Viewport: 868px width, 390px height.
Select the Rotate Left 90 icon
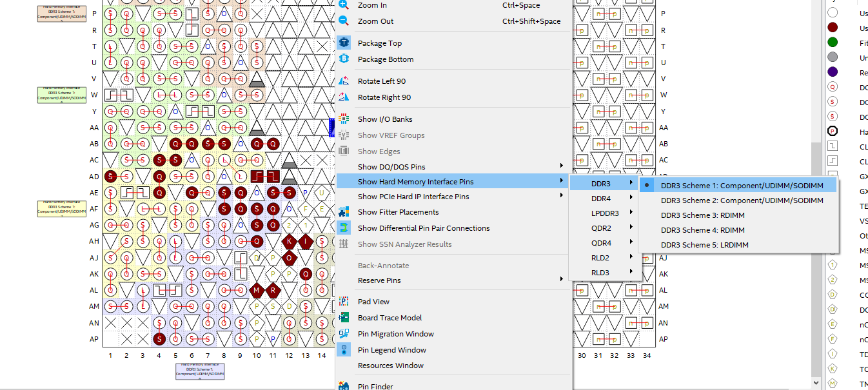pos(342,81)
